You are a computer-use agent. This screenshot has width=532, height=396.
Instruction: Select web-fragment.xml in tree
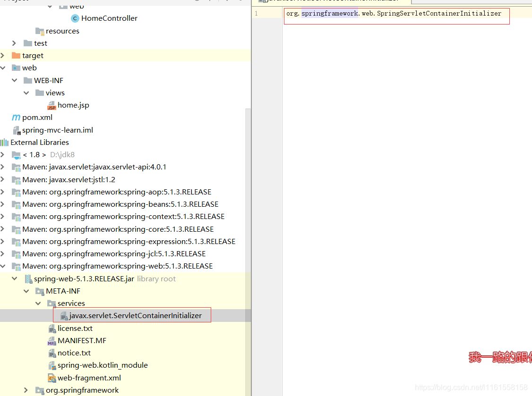coord(89,378)
